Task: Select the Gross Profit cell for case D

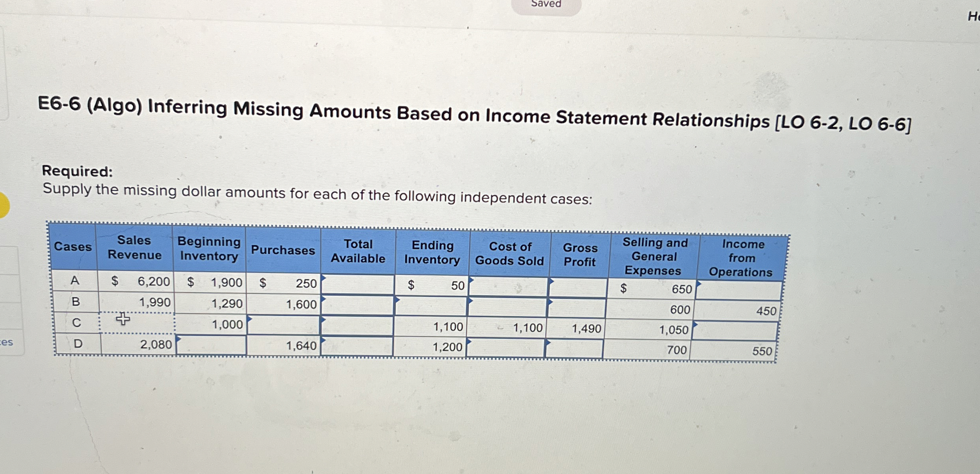Action: tap(574, 349)
